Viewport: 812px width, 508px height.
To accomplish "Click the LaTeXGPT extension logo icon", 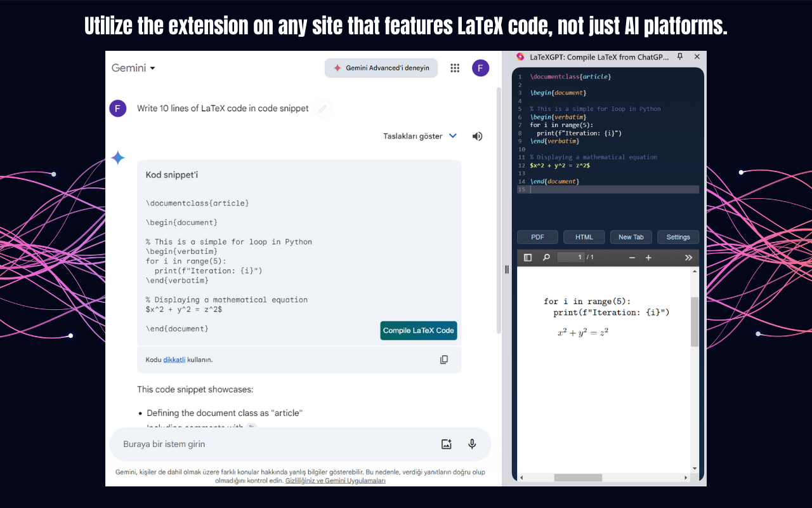I will (520, 57).
